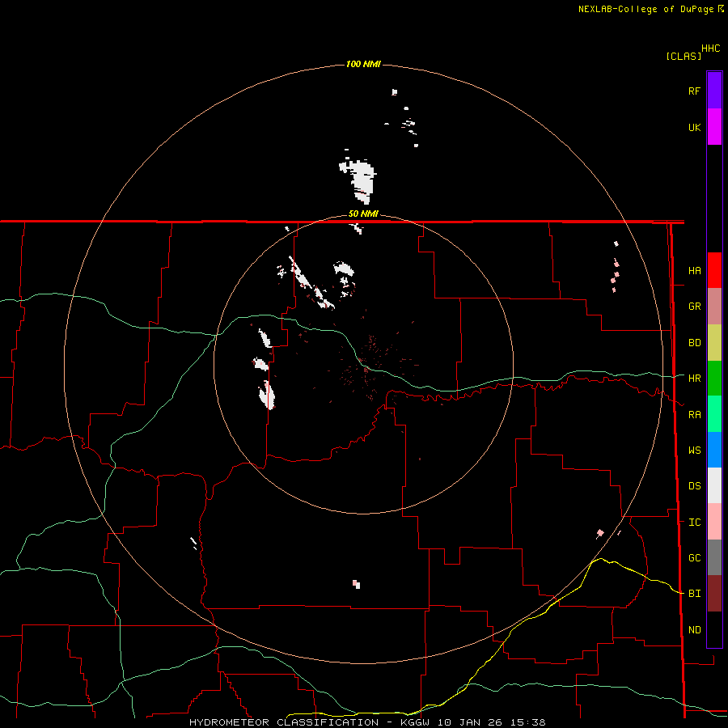Click the ND black legend swatch
Viewport: 728px width, 728px height.
(x=714, y=629)
